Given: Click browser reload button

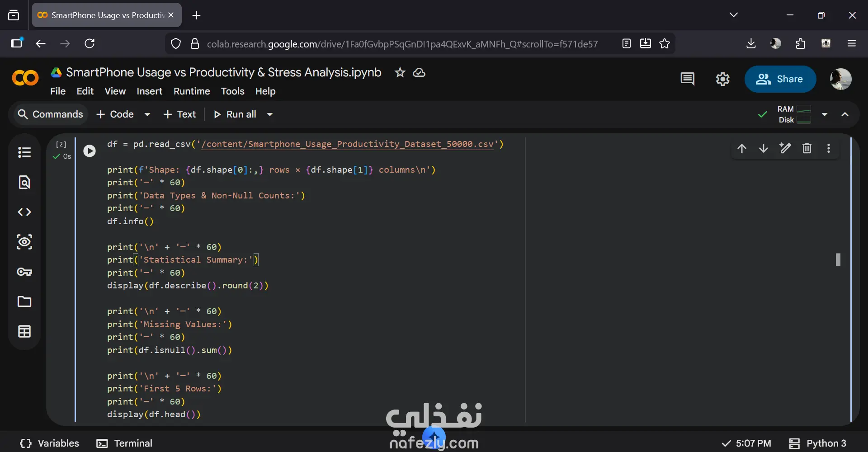Looking at the screenshot, I should click(90, 43).
